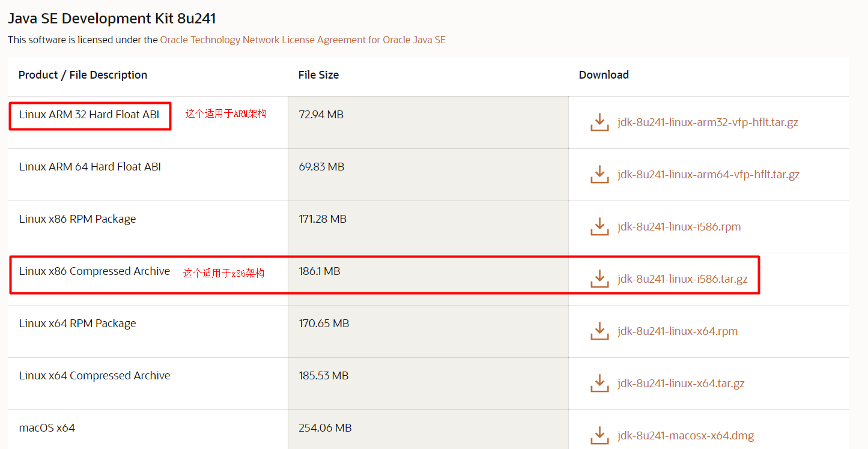Select macOS x64 product text
868x449 pixels.
point(47,428)
